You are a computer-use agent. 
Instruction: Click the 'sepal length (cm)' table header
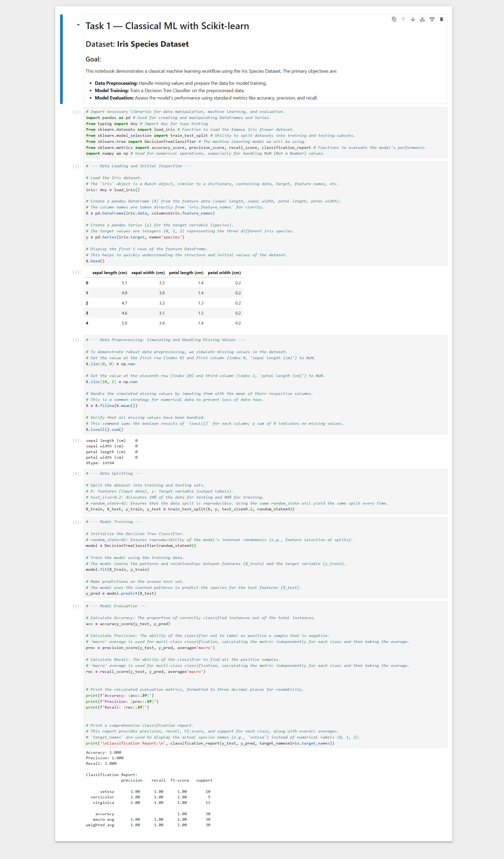tap(109, 273)
